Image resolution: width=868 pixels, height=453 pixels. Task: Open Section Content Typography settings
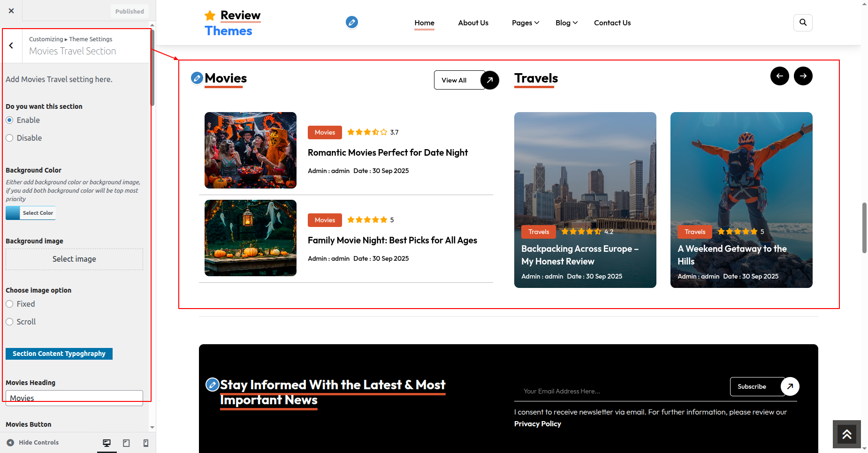[59, 354]
